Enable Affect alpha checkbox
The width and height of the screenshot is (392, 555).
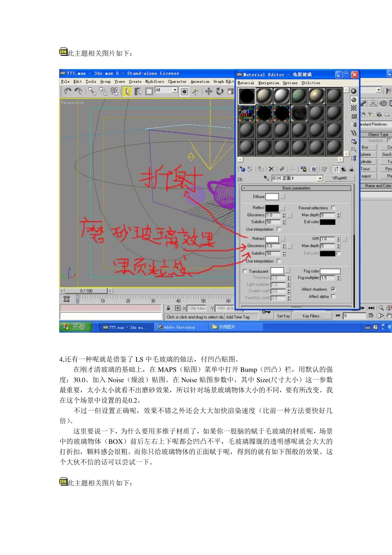pos(333,296)
